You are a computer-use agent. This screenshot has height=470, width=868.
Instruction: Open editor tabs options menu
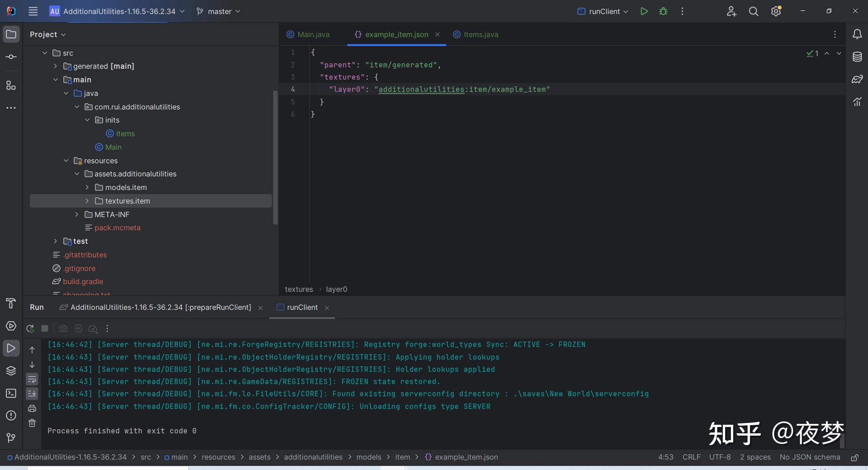835,34
